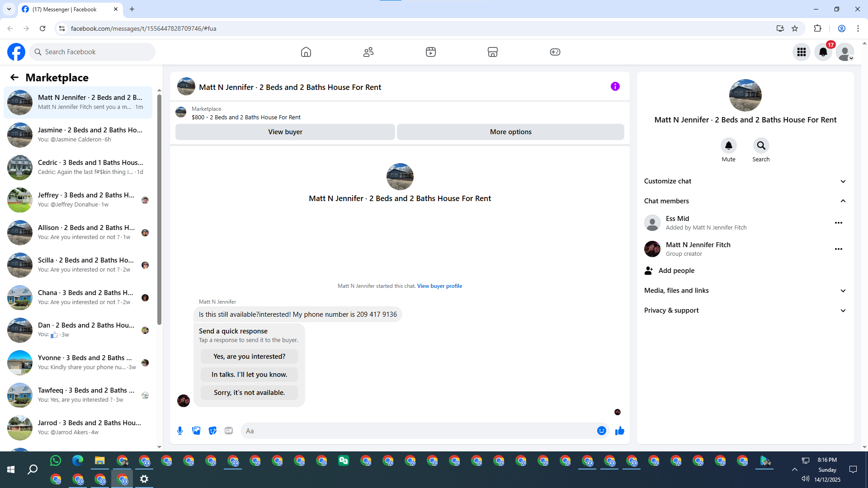868x488 pixels.
Task: Choose a GIF icon
Action: point(229,431)
